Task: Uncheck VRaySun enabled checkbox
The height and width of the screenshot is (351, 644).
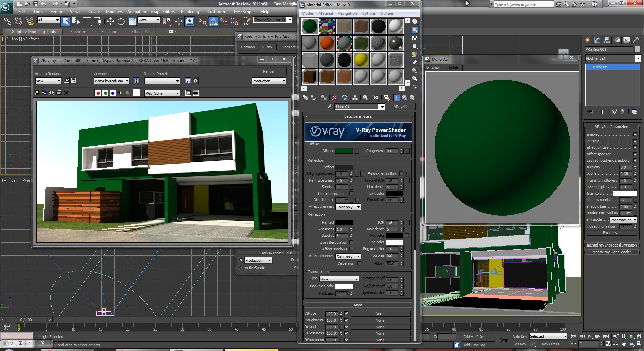Action: 635,135
